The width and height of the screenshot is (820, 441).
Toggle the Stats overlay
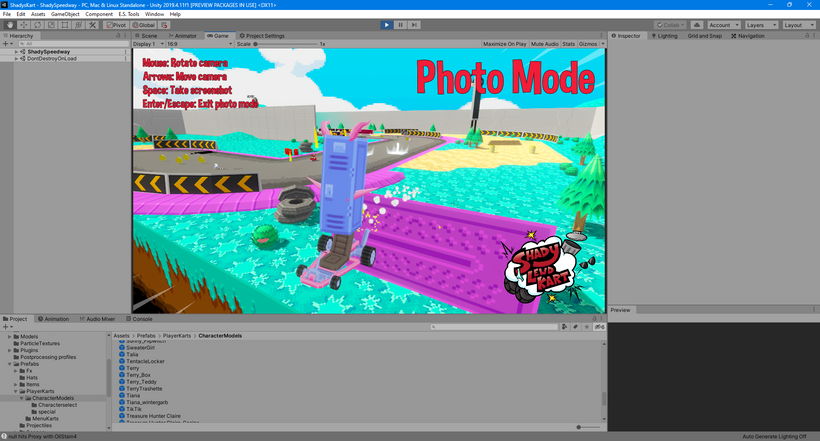tap(568, 44)
